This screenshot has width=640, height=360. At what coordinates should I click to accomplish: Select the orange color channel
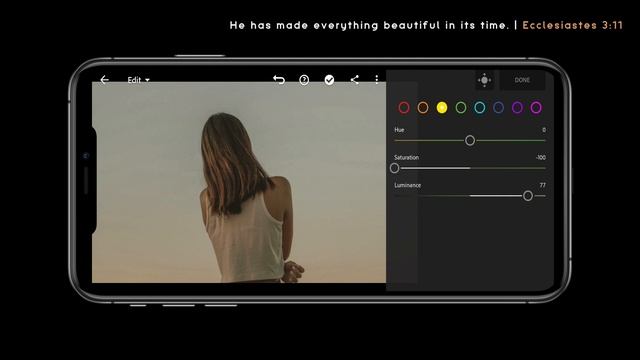[x=423, y=108]
